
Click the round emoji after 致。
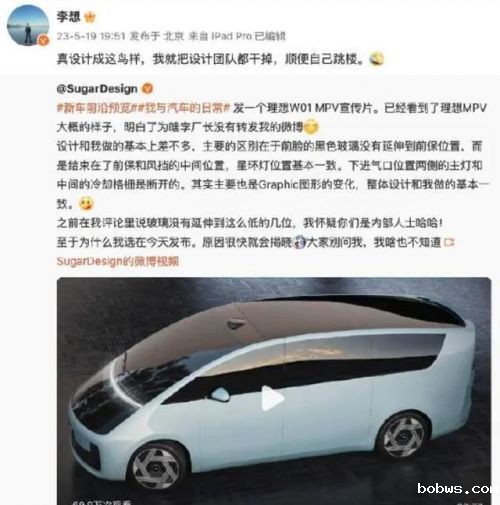(86, 203)
